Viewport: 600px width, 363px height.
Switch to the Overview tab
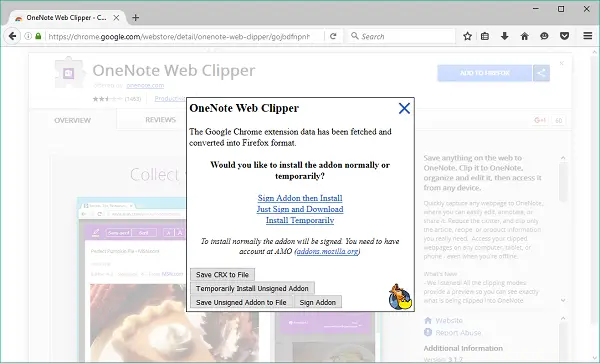coord(72,120)
